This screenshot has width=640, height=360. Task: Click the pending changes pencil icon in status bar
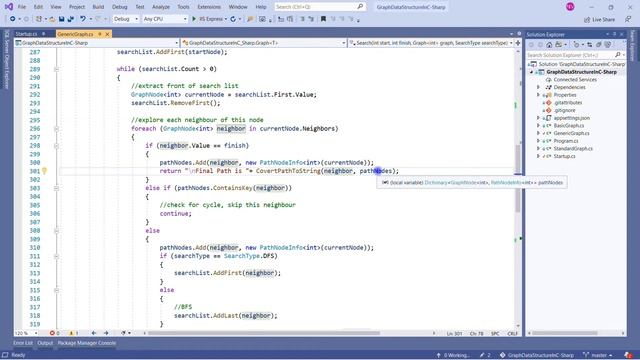[482, 355]
